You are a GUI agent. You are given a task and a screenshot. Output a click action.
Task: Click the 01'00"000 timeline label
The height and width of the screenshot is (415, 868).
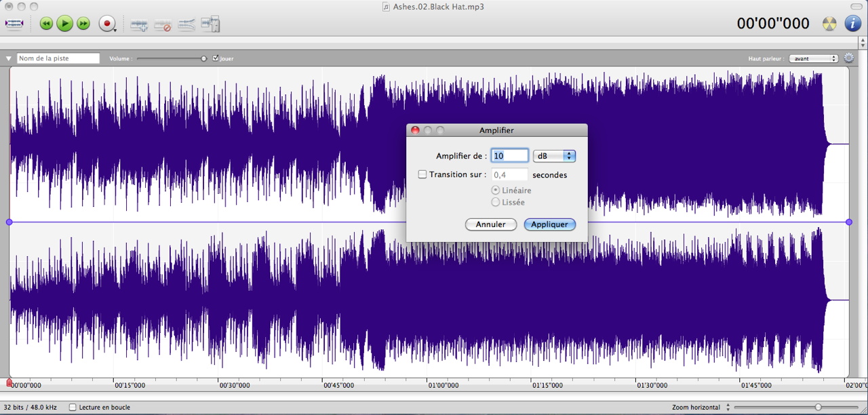click(443, 386)
